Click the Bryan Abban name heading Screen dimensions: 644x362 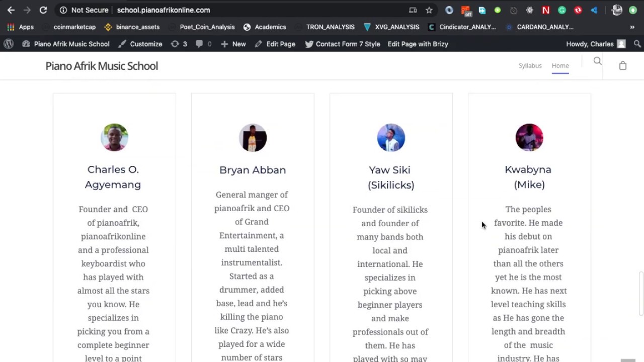coord(253,170)
